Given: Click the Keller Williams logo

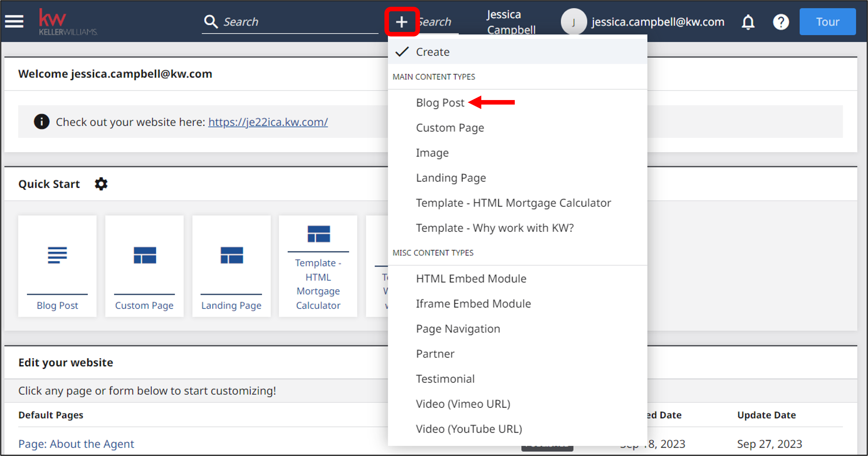Looking at the screenshot, I should [68, 22].
